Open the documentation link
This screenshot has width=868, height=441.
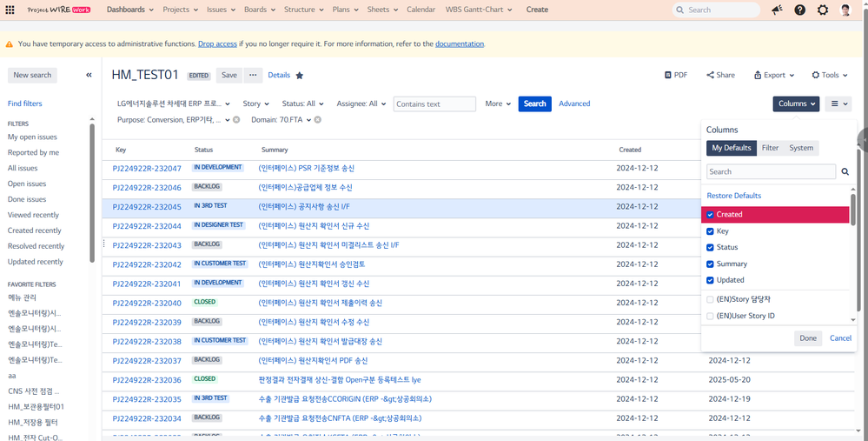point(460,43)
